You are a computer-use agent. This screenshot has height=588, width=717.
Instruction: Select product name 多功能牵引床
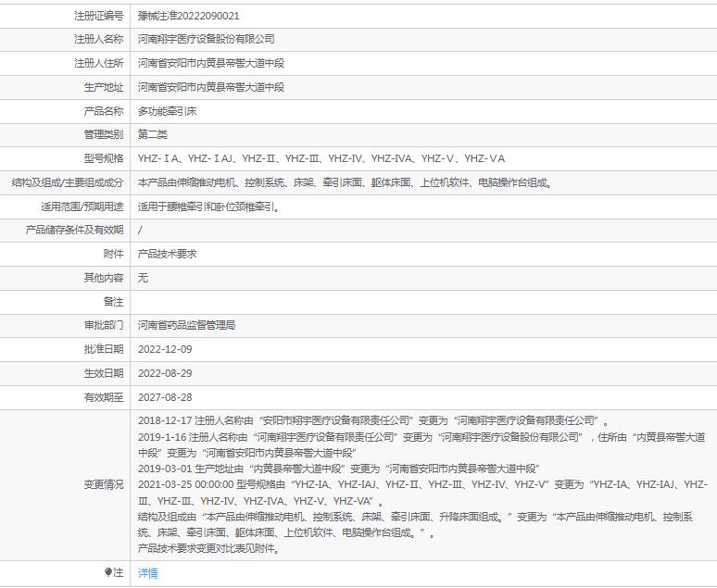point(168,111)
